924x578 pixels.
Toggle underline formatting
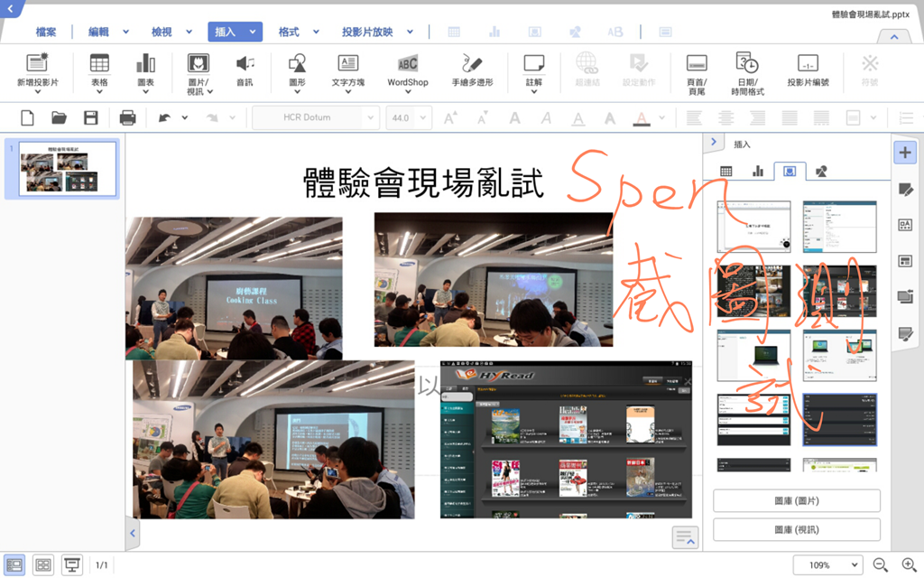(578, 118)
